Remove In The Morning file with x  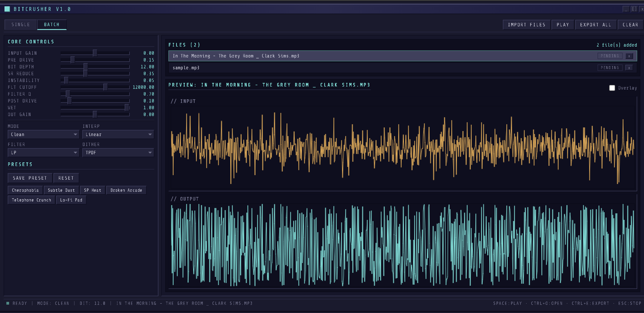pos(629,56)
